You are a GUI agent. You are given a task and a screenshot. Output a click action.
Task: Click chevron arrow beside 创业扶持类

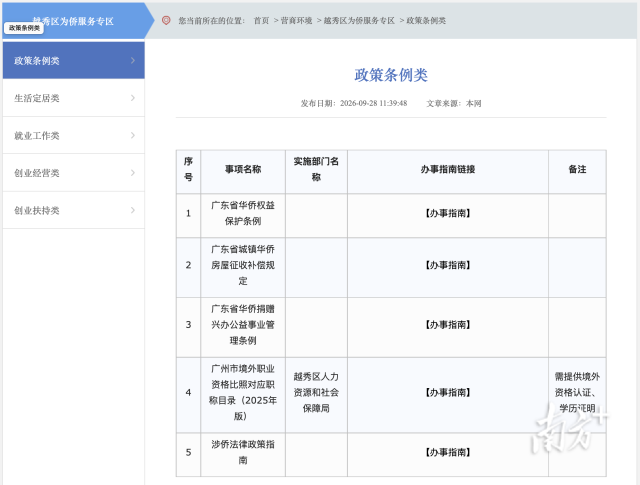[133, 210]
